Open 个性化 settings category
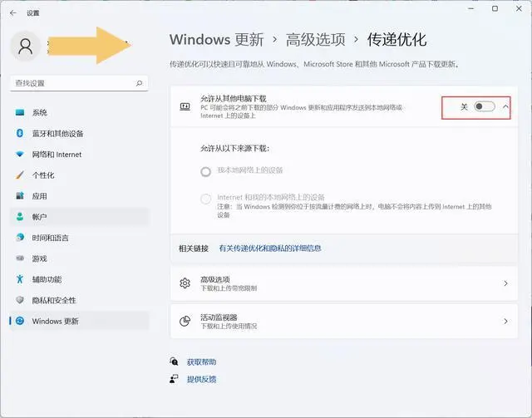This screenshot has width=532, height=418. tap(80, 175)
